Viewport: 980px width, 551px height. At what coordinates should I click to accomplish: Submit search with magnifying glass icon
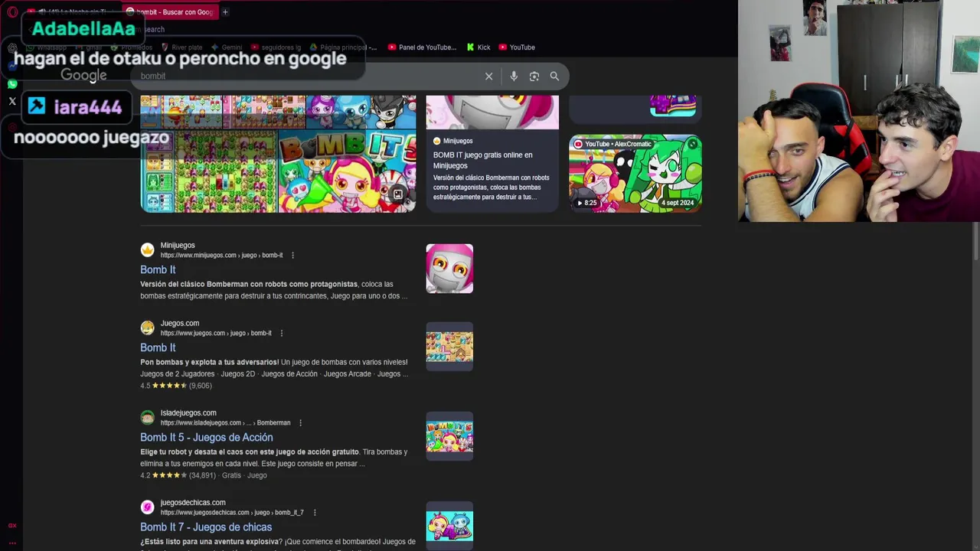click(x=554, y=76)
